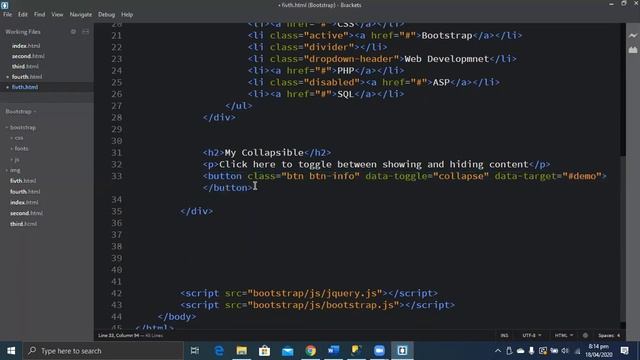Select third.html in Working Files
Screen dimensions: 640x360
(x=25, y=66)
